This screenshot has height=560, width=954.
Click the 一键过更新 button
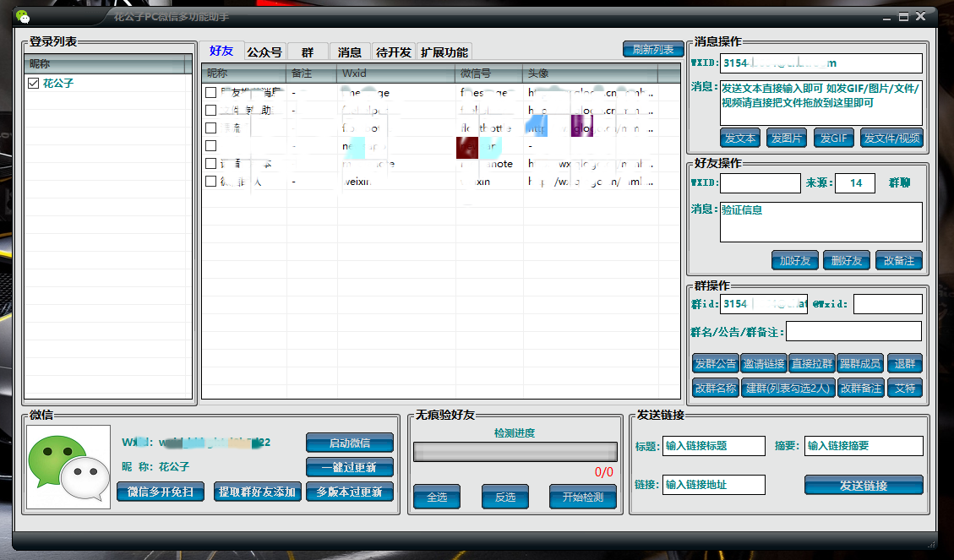[x=350, y=467]
